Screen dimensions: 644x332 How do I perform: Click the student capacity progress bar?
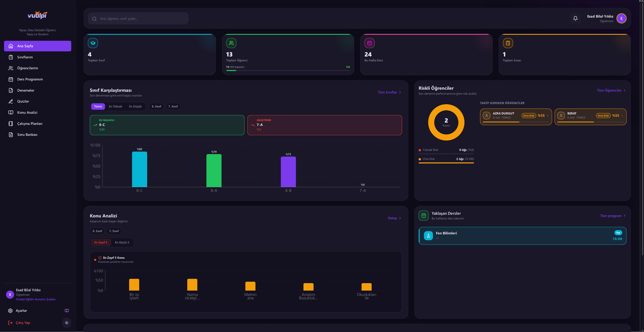tap(288, 70)
